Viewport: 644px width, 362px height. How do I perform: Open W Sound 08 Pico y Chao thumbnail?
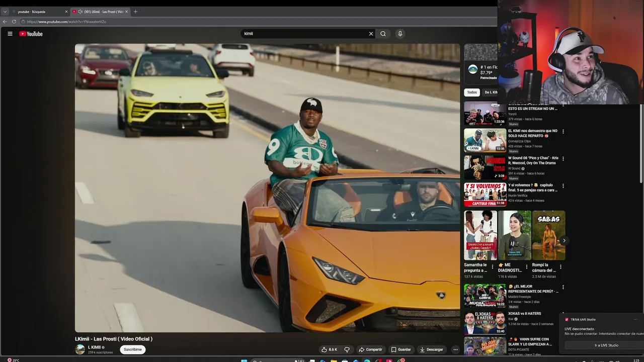[x=485, y=167]
